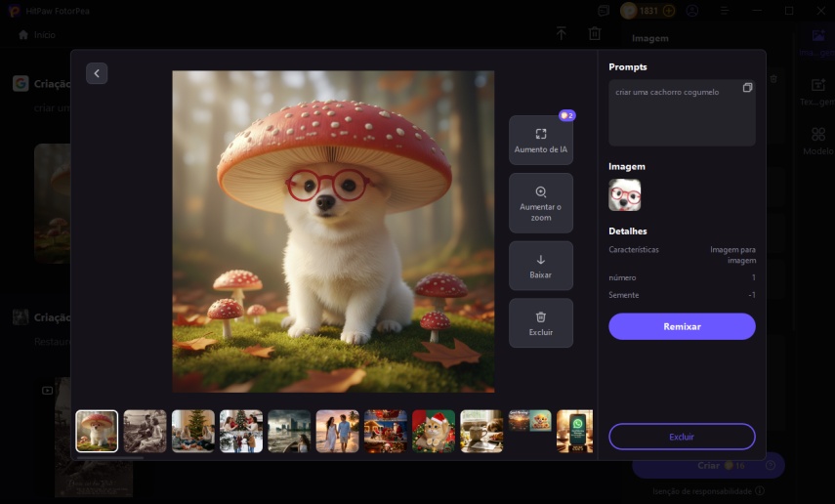Click the Aumento de IA upscale button
The image size is (835, 504).
[540, 140]
